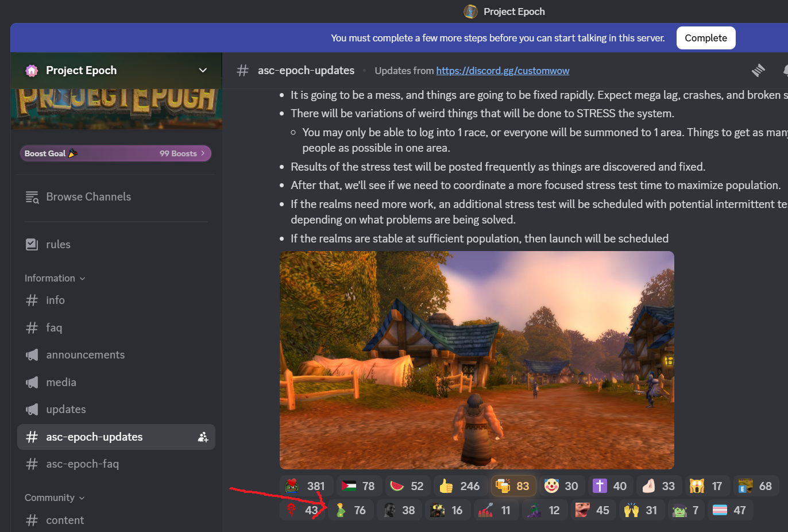Toggle the green zombie reaction with 7
Image resolution: width=788 pixels, height=532 pixels.
click(686, 510)
